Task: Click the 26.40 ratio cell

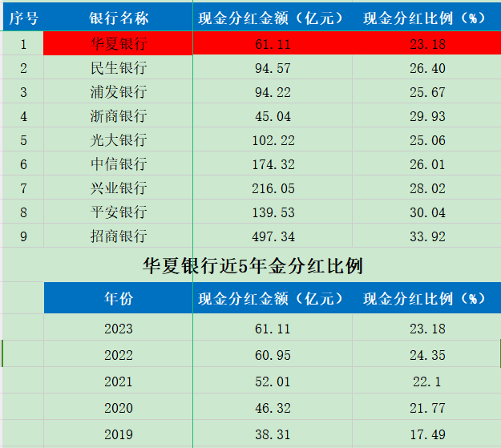Action: pos(426,67)
